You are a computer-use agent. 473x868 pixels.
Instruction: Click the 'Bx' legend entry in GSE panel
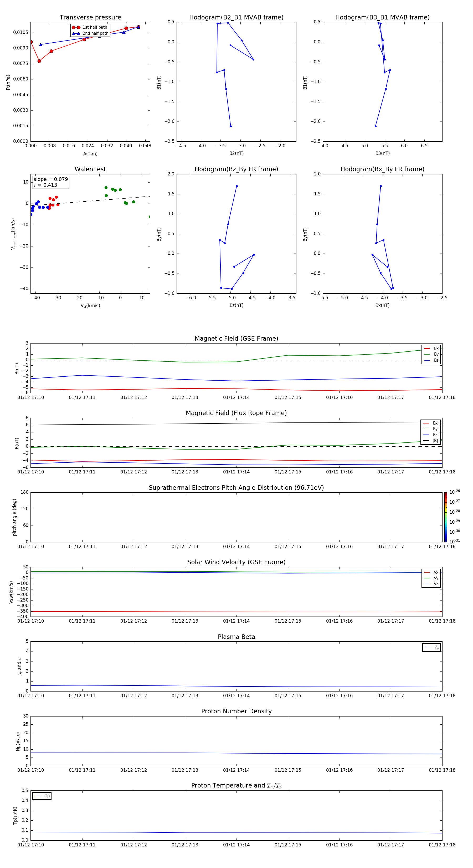coord(431,349)
